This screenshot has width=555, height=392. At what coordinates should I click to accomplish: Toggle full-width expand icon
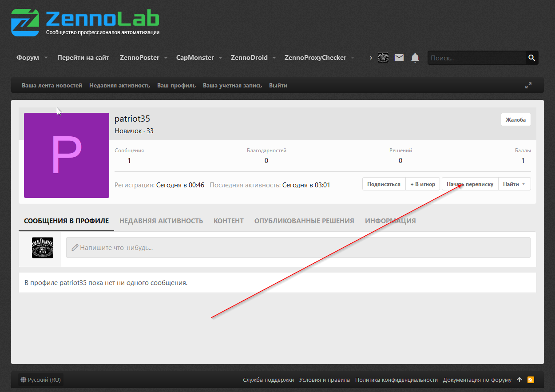(528, 85)
